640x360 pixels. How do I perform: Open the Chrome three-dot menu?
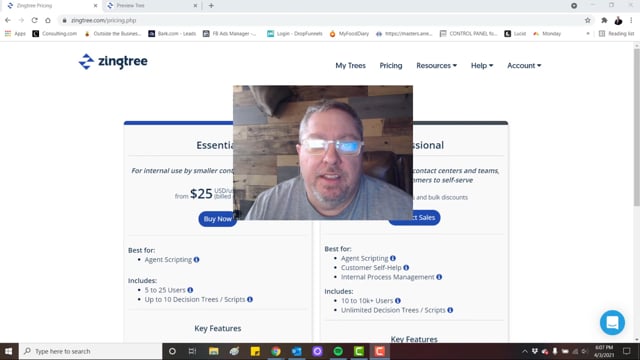click(631, 20)
